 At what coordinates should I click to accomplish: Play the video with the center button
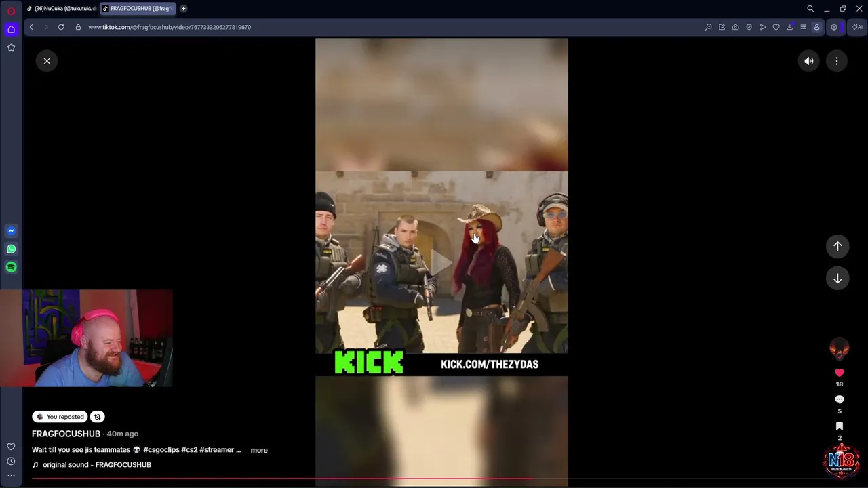point(441,263)
